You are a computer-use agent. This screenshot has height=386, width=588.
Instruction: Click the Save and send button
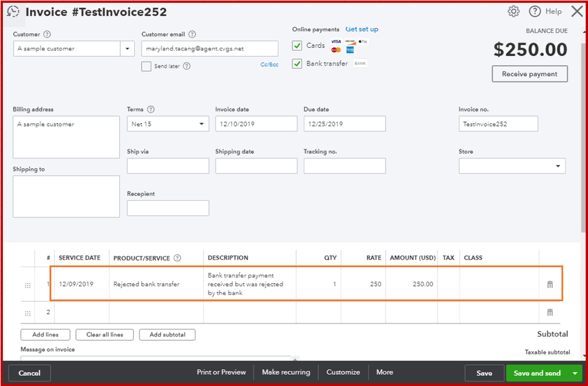pos(537,373)
